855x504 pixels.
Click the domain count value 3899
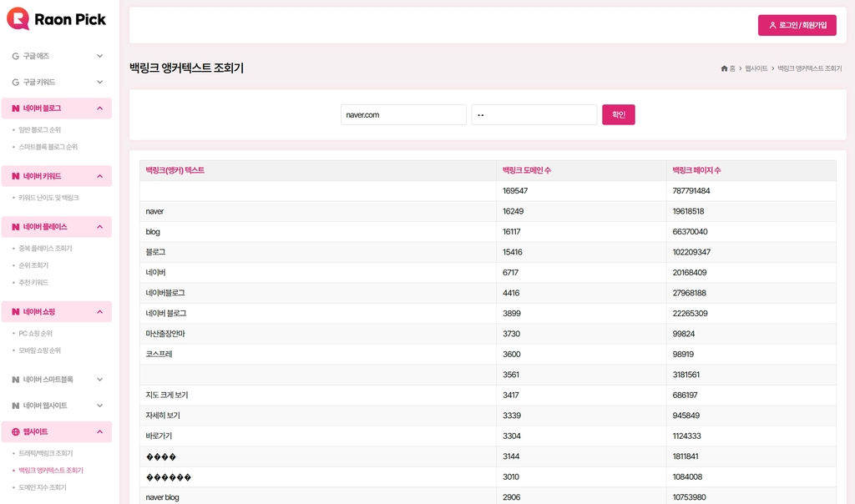(x=512, y=313)
